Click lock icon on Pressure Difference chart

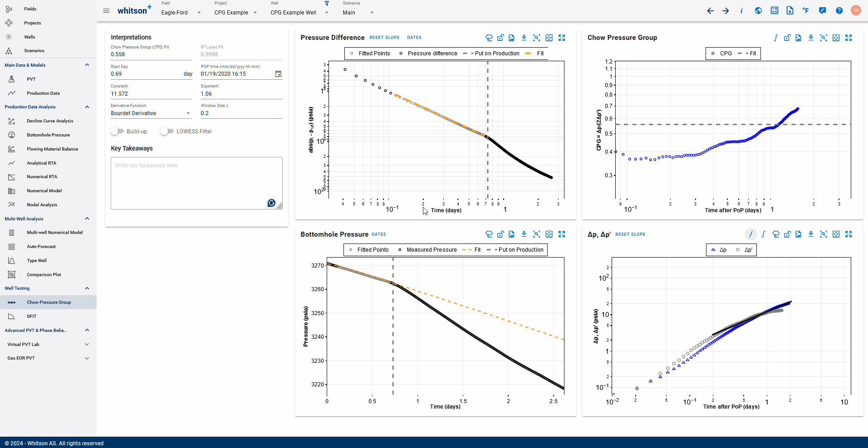click(500, 38)
